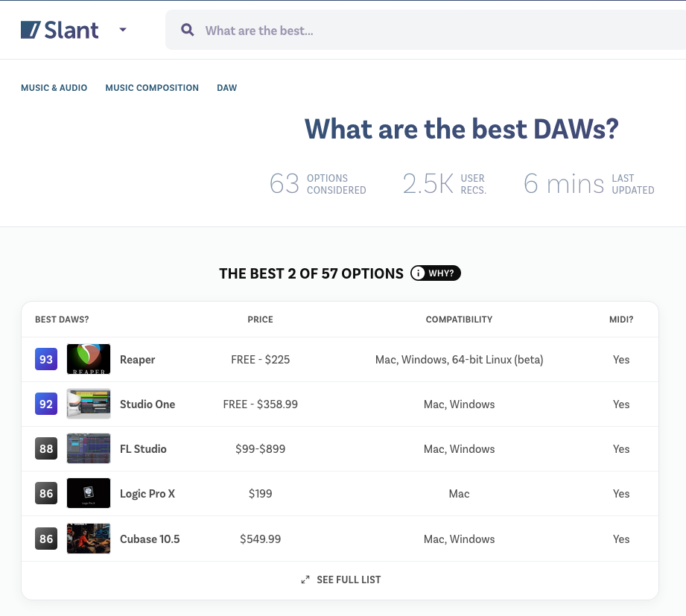This screenshot has height=616, width=686.
Task: Click the Reaper score badge 93
Action: pos(46,359)
